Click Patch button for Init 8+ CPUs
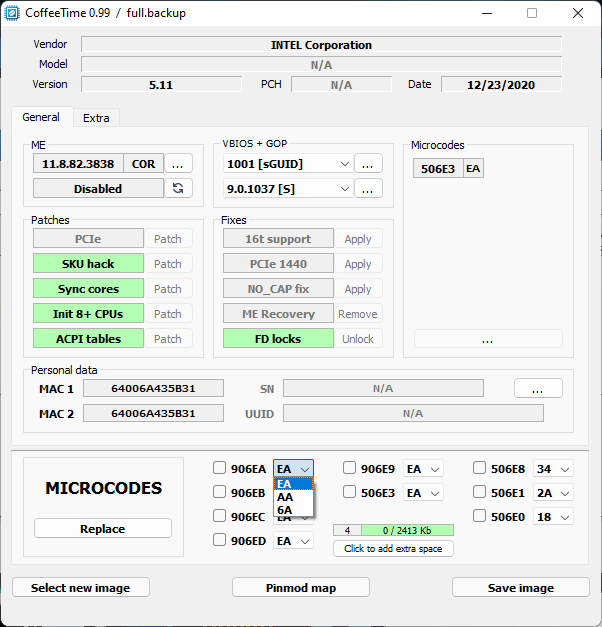 [168, 314]
